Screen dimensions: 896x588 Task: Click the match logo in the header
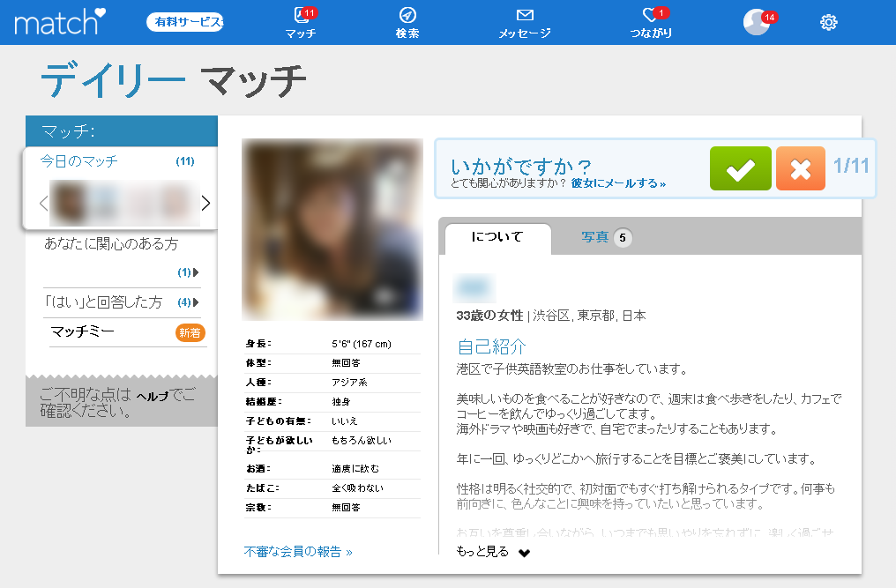(x=60, y=21)
